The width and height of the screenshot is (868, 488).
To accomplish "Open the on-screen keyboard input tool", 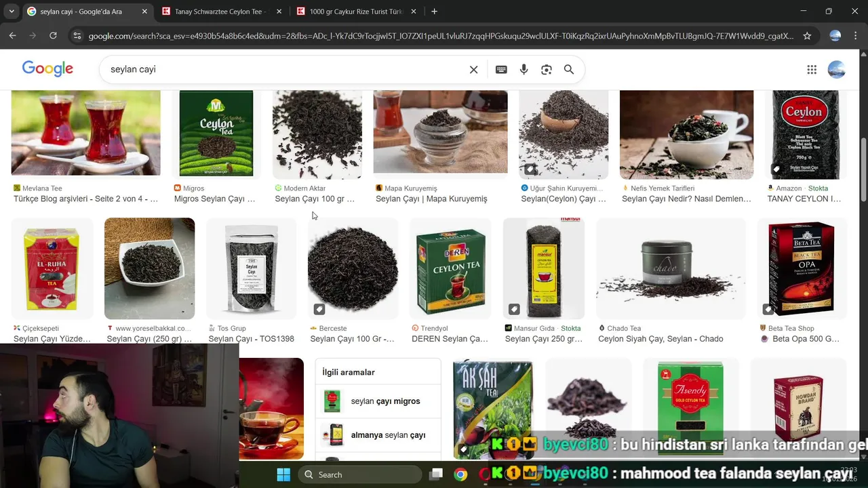I will click(x=501, y=69).
